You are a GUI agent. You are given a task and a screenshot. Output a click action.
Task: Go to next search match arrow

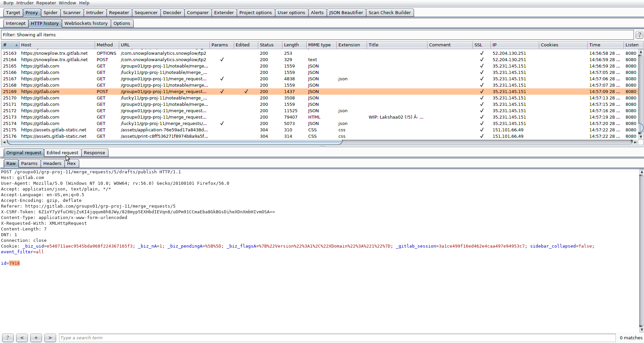tap(50, 338)
